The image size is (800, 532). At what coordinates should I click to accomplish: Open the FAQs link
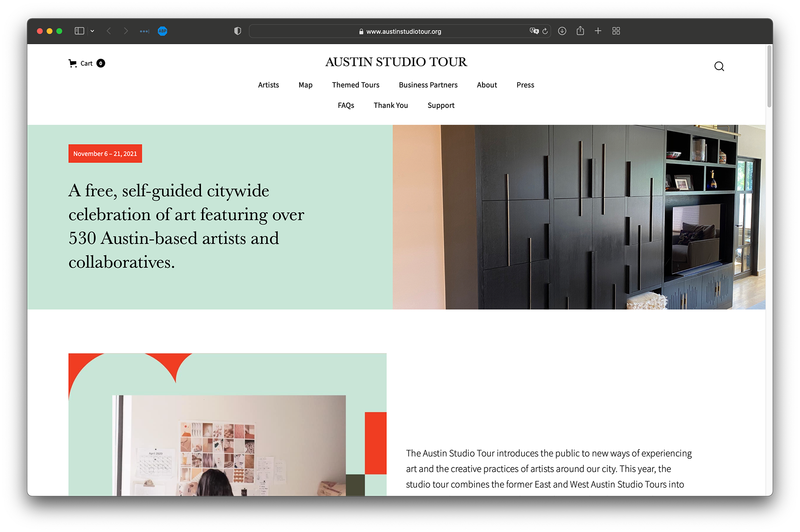pyautogui.click(x=346, y=105)
